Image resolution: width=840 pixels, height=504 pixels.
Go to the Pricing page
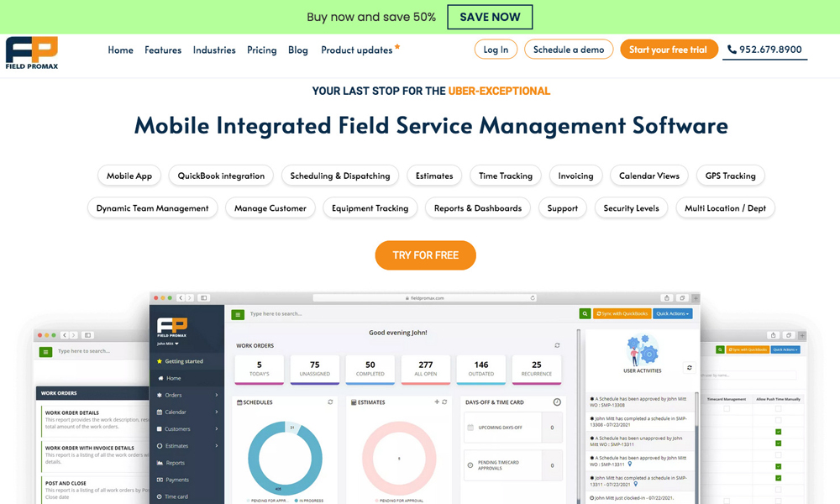tap(261, 50)
